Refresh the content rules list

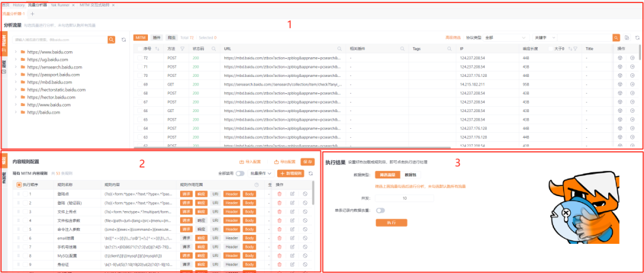pyautogui.click(x=311, y=173)
